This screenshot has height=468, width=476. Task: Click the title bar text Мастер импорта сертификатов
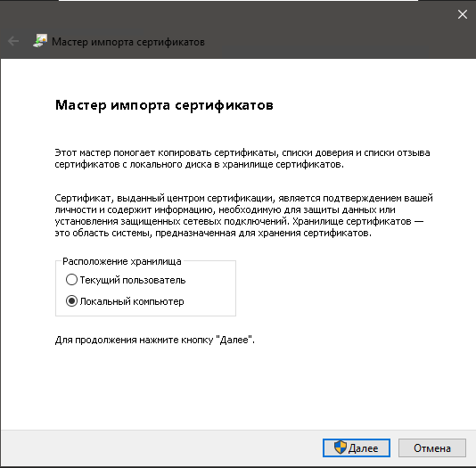[128, 42]
